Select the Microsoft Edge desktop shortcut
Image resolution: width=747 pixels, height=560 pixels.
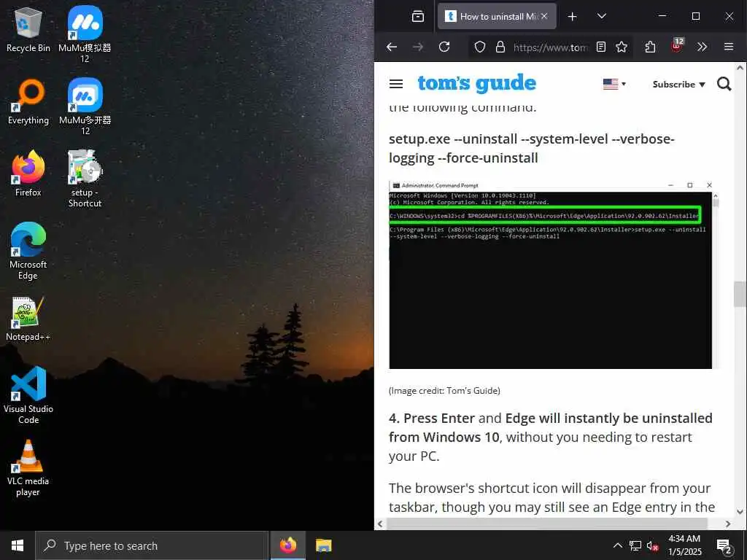click(28, 251)
